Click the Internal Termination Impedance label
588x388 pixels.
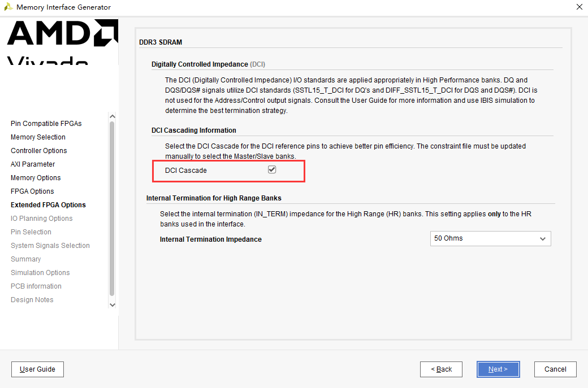211,239
